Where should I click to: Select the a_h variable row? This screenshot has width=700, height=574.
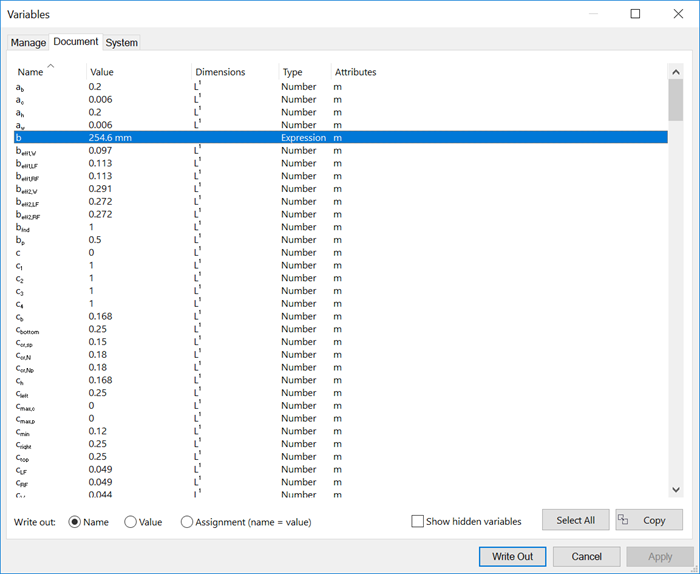pyautogui.click(x=341, y=112)
